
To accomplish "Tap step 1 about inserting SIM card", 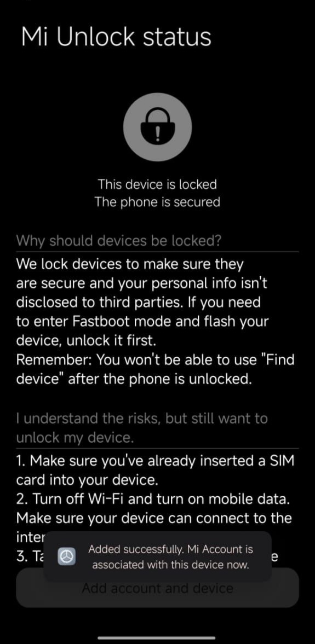I will (x=156, y=470).
